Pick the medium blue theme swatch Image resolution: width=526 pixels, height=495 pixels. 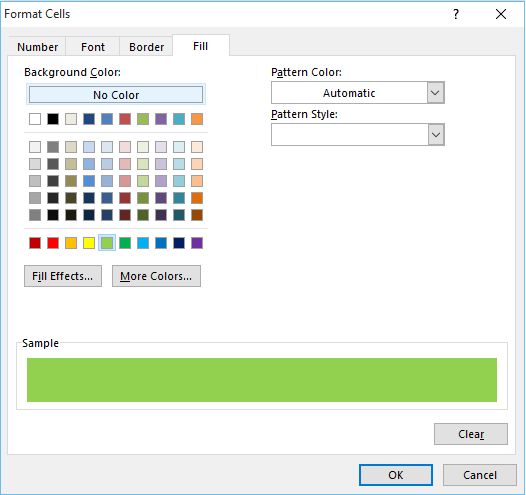coord(107,119)
